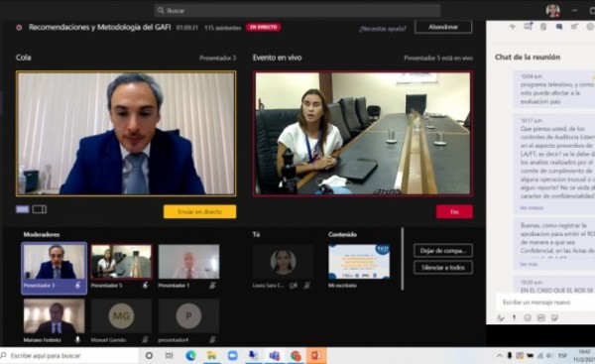595x364 pixels.
Task: Toggle Manuel Garrido muted microphone icon
Action: coord(146,340)
